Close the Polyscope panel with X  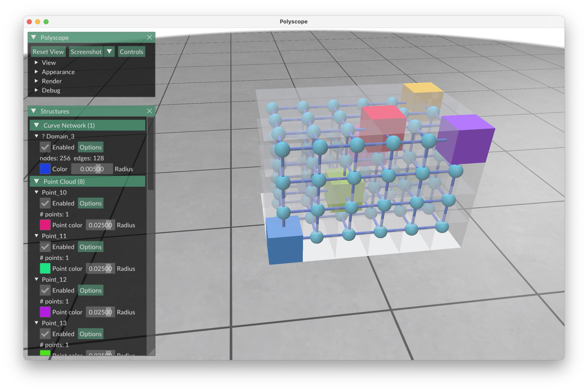(150, 37)
